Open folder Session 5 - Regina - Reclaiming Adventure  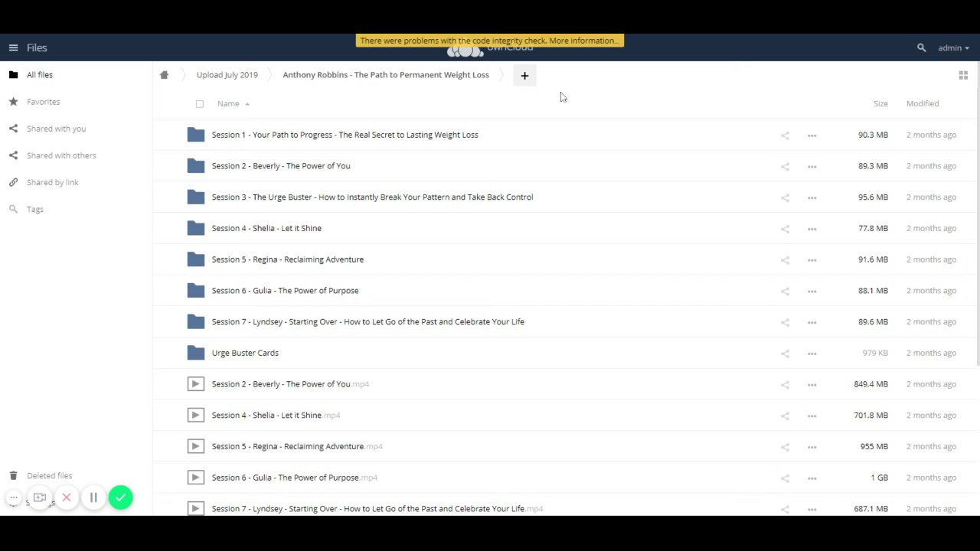pyautogui.click(x=287, y=259)
